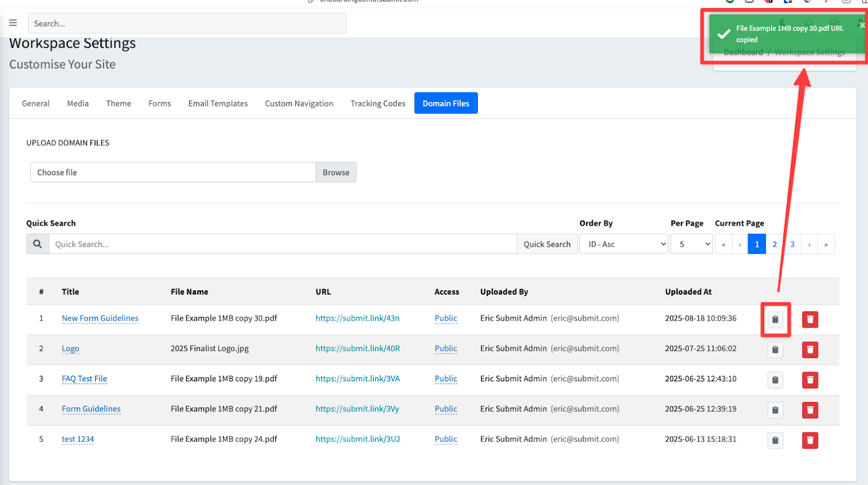Image resolution: width=868 pixels, height=485 pixels.
Task: Select the Tracking Codes tab
Action: point(378,103)
